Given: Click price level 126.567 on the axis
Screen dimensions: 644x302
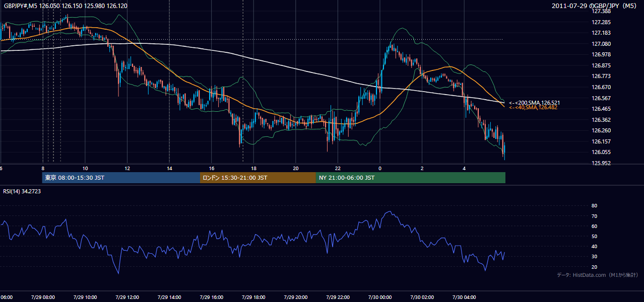Looking at the screenshot, I should (601, 98).
